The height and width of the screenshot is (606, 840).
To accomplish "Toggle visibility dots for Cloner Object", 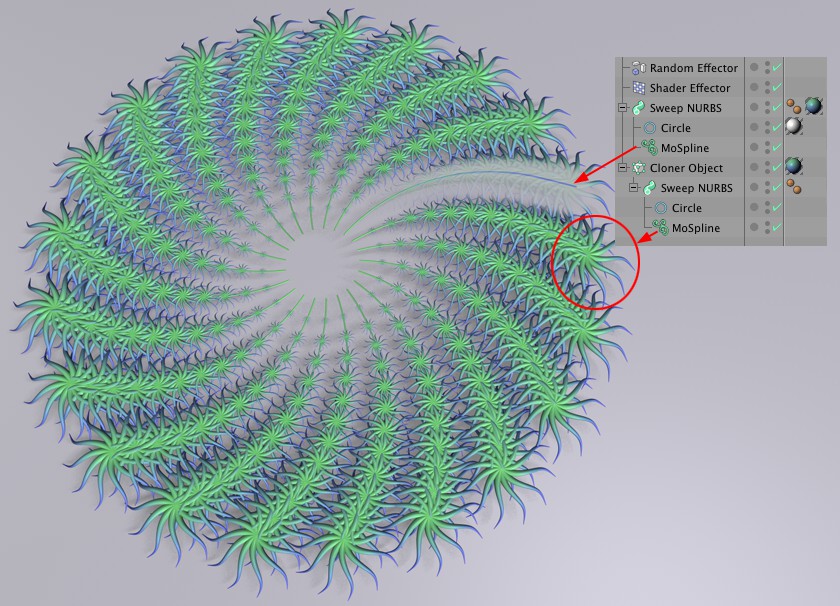I will point(767,167).
